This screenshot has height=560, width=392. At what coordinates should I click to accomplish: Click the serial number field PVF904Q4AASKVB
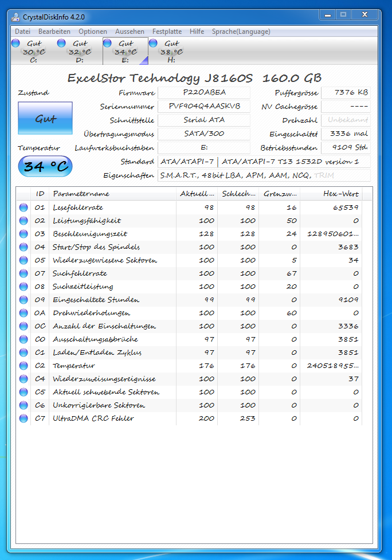204,107
